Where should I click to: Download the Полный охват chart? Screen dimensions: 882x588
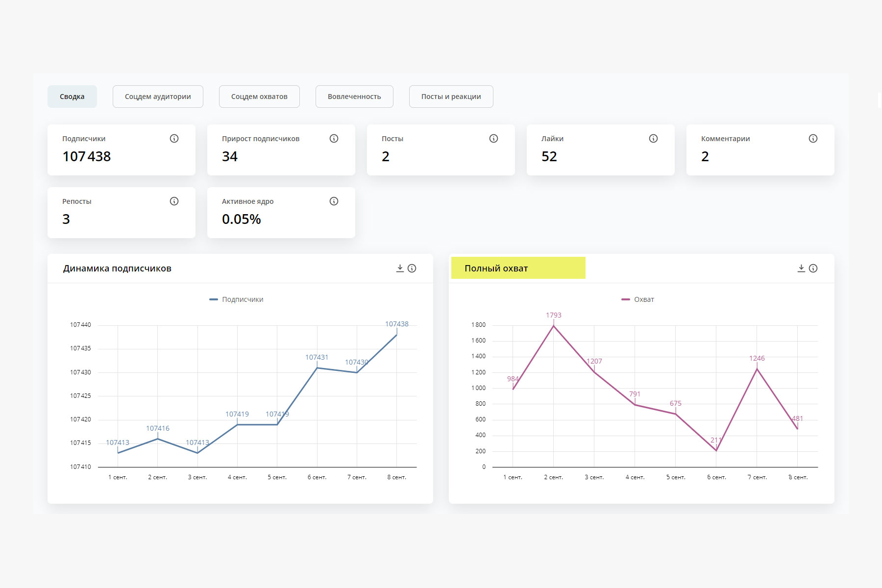point(801,268)
